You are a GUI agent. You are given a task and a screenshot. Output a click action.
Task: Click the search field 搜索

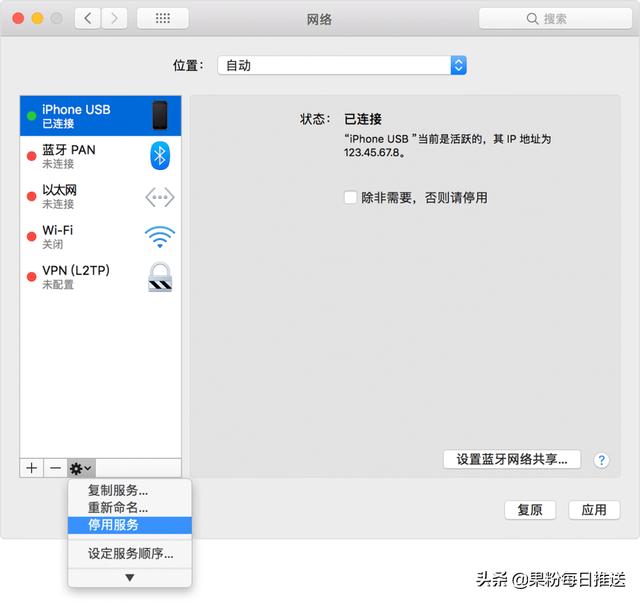555,18
